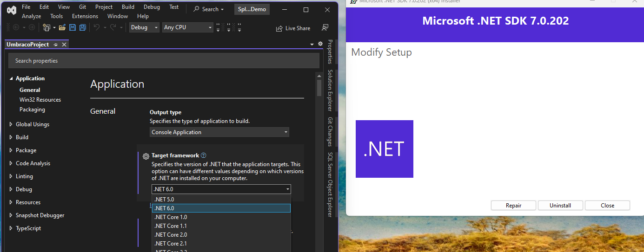The width and height of the screenshot is (644, 252).
Task: Select Packaging page
Action: (x=32, y=110)
